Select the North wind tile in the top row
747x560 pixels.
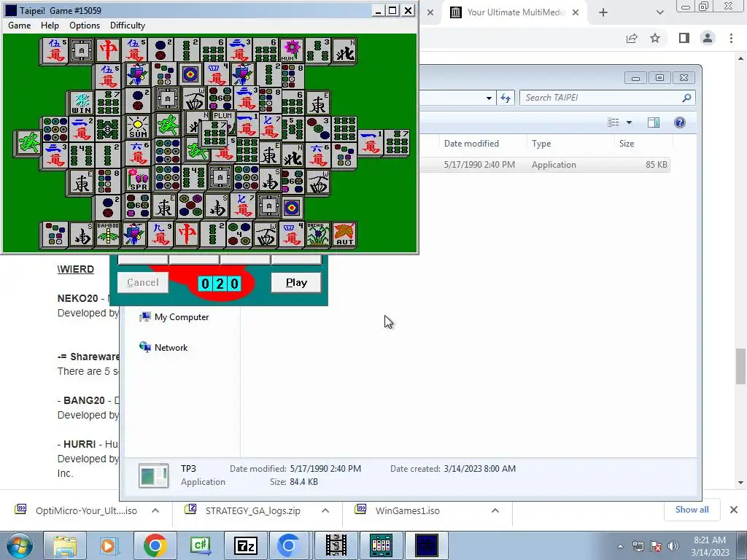tap(344, 50)
